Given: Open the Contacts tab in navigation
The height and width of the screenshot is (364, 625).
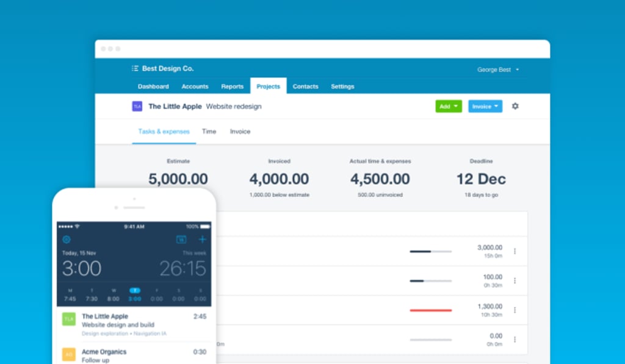Looking at the screenshot, I should pyautogui.click(x=305, y=87).
